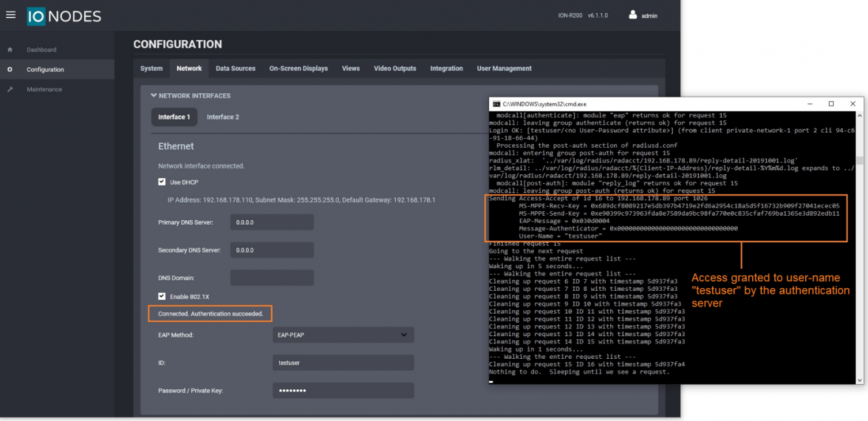Uncheck the Use DHCP checkbox

click(162, 183)
